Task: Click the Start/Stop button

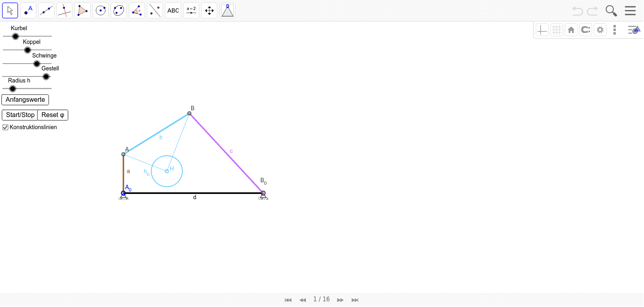Action: (20, 115)
